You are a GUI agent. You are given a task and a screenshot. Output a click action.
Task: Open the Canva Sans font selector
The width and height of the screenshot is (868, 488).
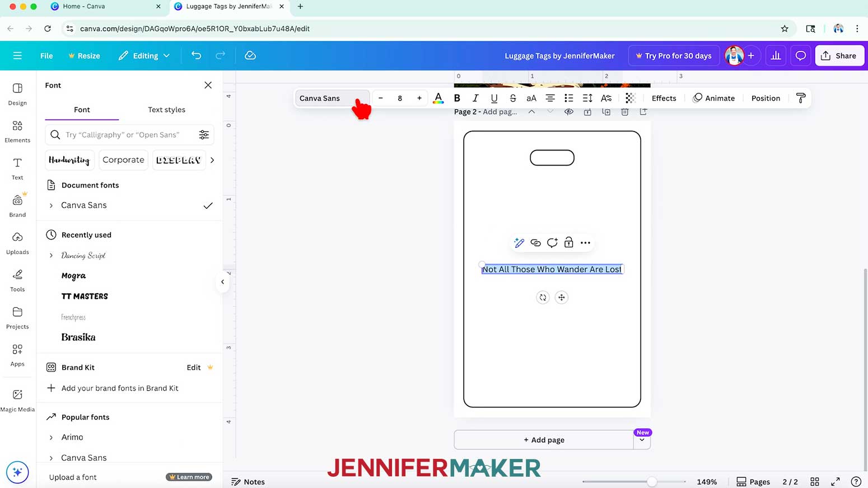coord(332,98)
